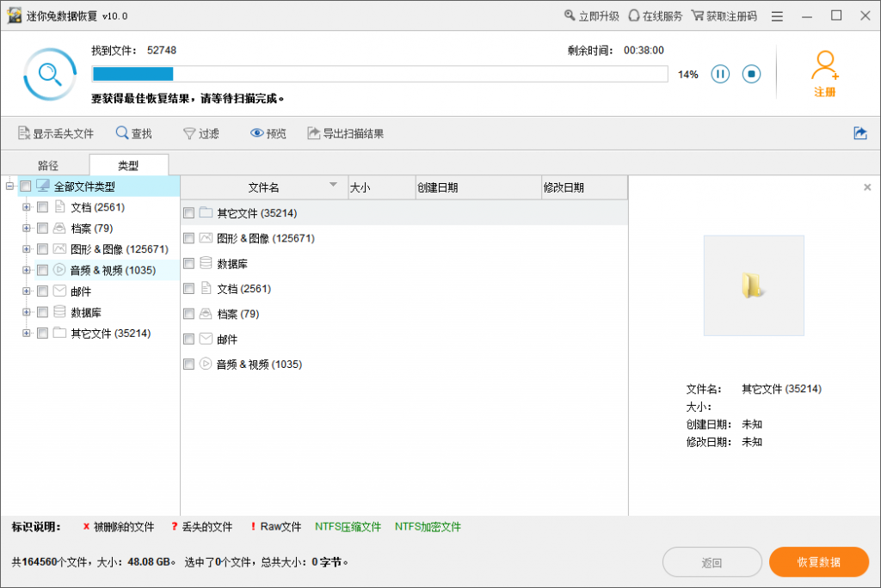Image resolution: width=881 pixels, height=588 pixels.
Task: Check 音频 & 视频 (1035) in file list
Action: pyautogui.click(x=188, y=364)
